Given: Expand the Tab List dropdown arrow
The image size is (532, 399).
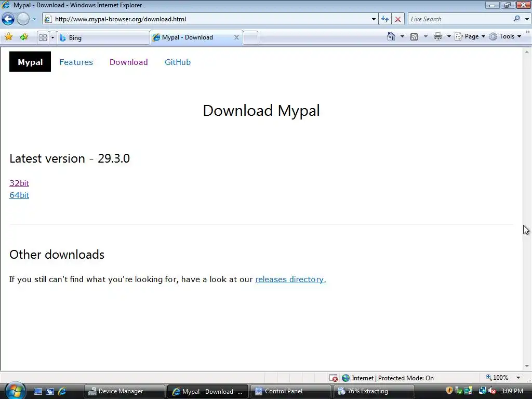Looking at the screenshot, I should tap(52, 37).
